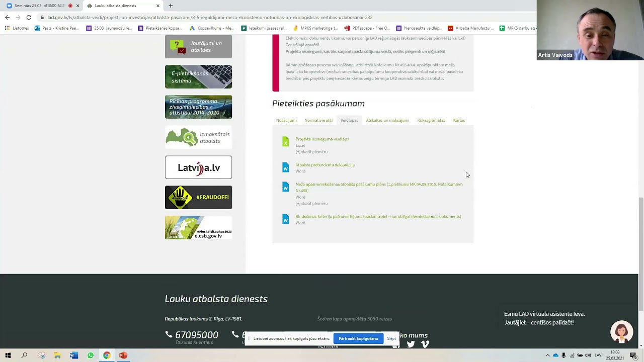Click the Word icon for Rindošanas kritēriju pašnovērtējums

285,219
